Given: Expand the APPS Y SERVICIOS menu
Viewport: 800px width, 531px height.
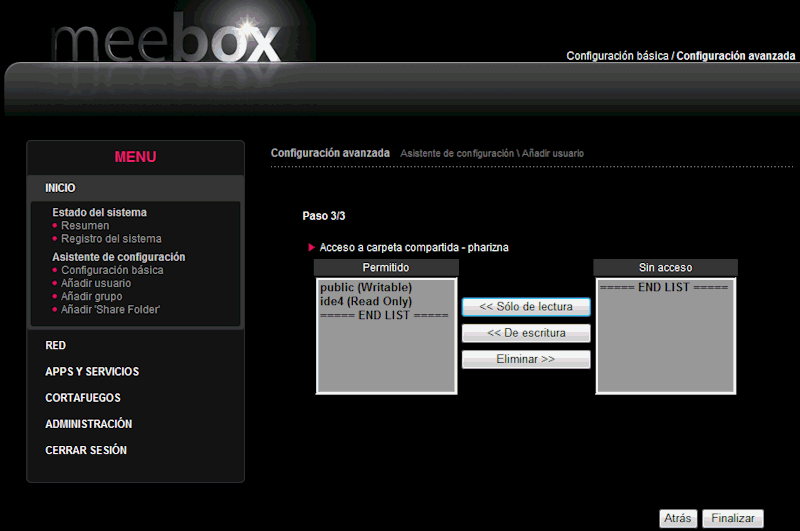Looking at the screenshot, I should coord(92,371).
